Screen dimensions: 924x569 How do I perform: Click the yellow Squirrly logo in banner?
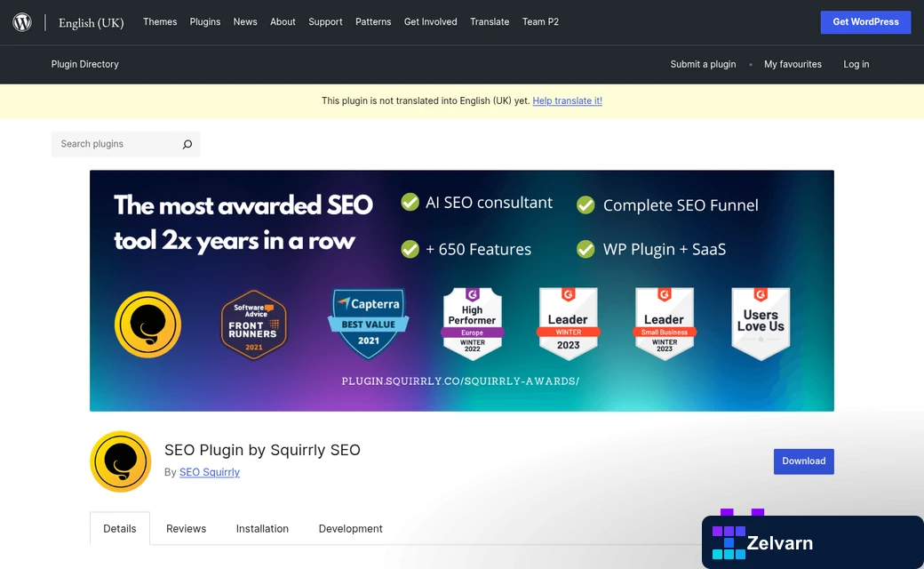pos(147,325)
